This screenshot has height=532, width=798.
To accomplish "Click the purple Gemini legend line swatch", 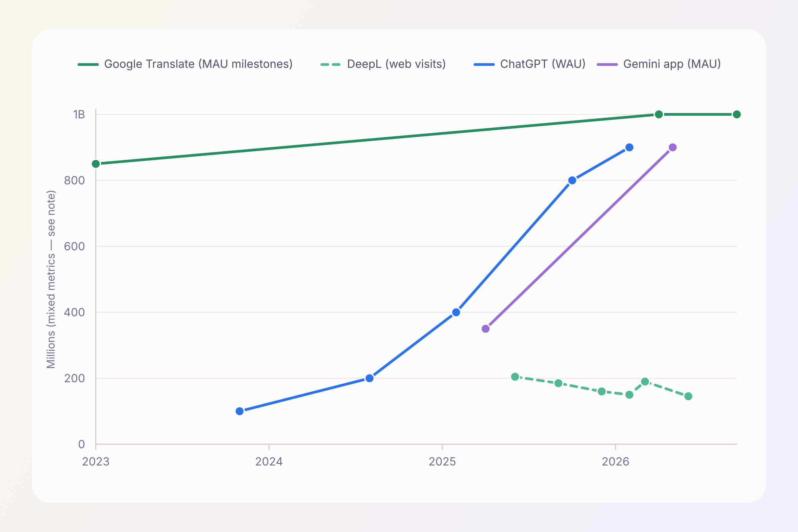I will pos(607,65).
